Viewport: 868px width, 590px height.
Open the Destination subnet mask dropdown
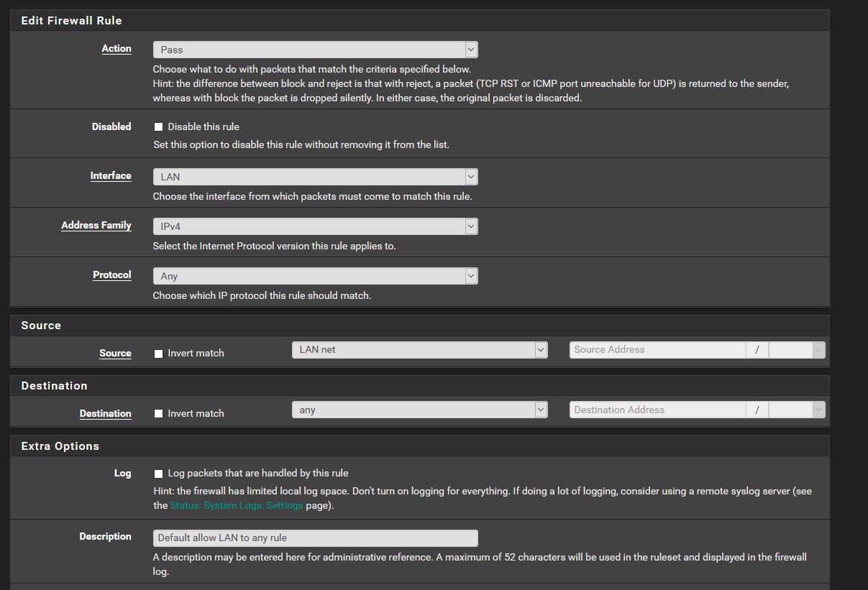[797, 410]
